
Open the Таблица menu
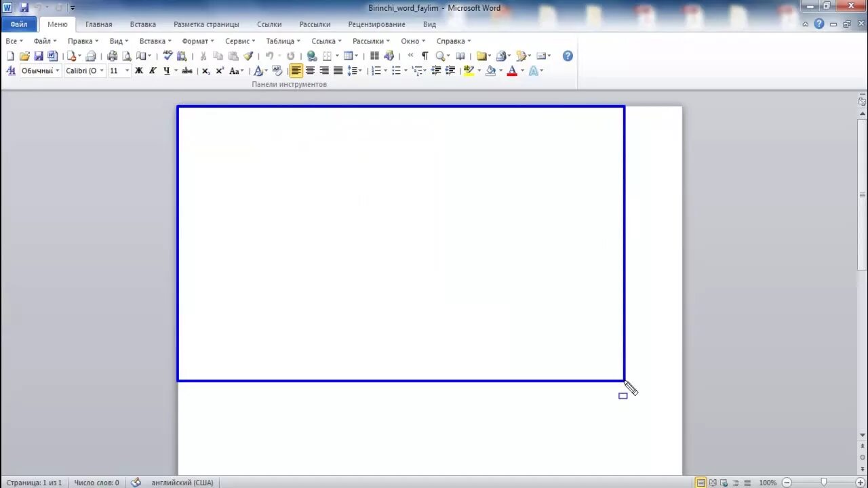click(283, 41)
